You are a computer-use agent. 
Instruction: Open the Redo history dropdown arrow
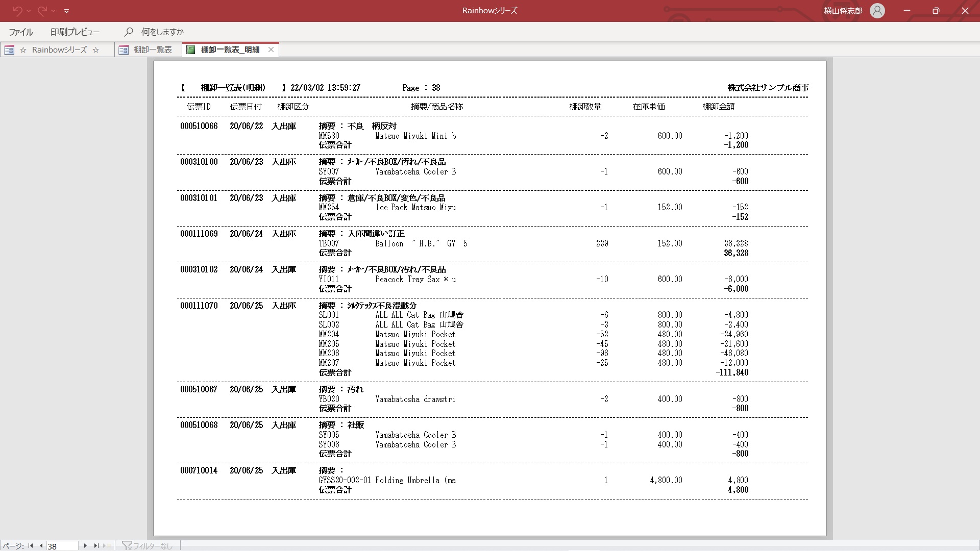tap(54, 11)
